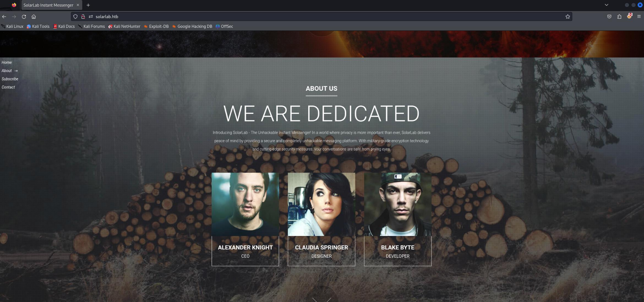Open the browser home page icon
The width and height of the screenshot is (644, 302).
pos(34,16)
